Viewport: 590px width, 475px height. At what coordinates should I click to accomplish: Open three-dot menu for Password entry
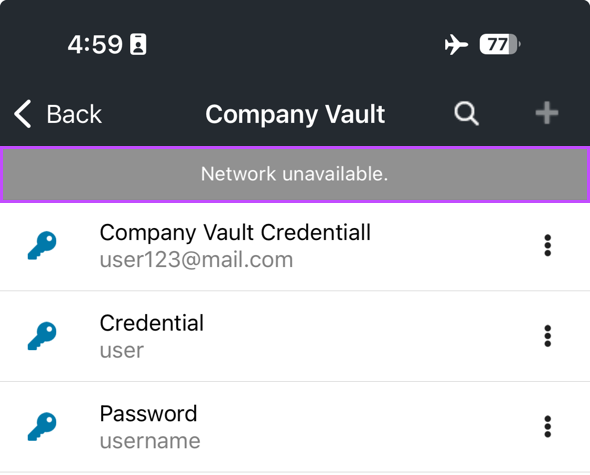pyautogui.click(x=547, y=426)
